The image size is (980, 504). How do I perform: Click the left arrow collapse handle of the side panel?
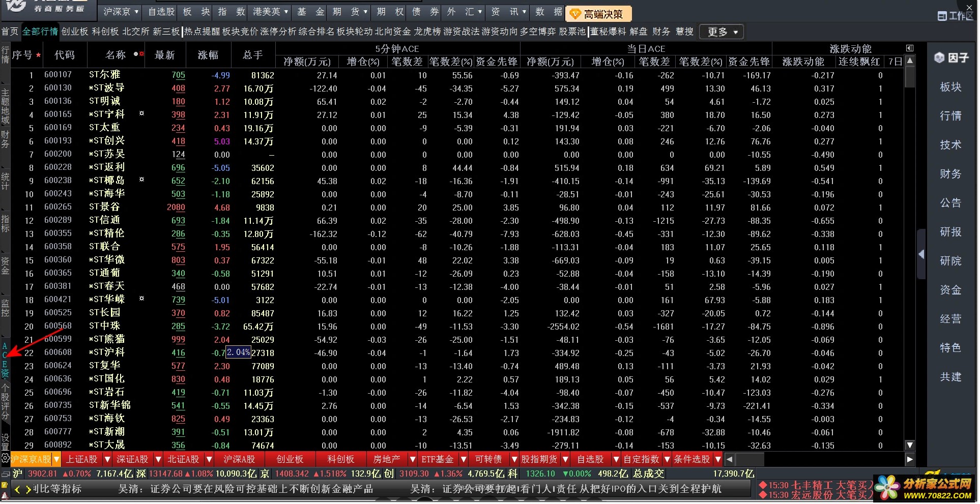921,254
